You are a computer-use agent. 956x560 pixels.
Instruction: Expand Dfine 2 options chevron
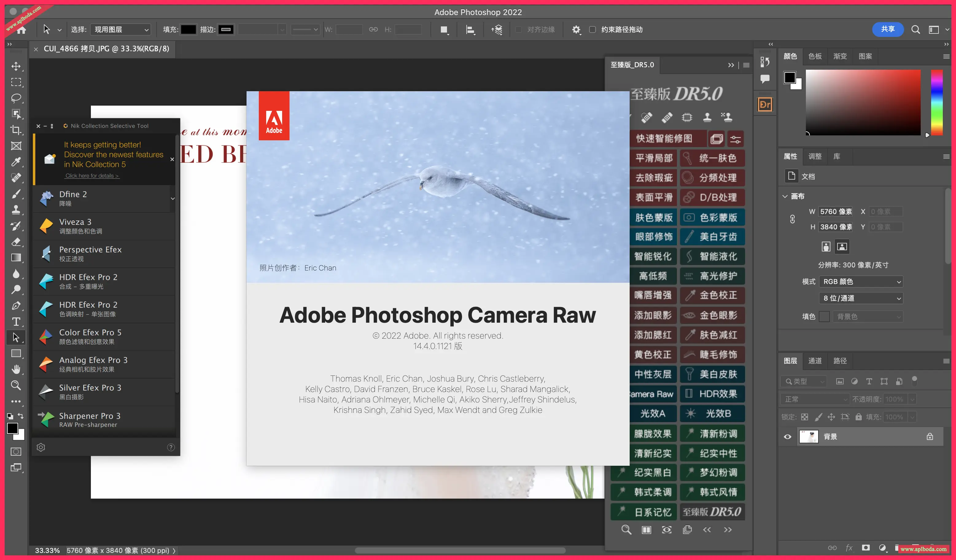(x=173, y=198)
